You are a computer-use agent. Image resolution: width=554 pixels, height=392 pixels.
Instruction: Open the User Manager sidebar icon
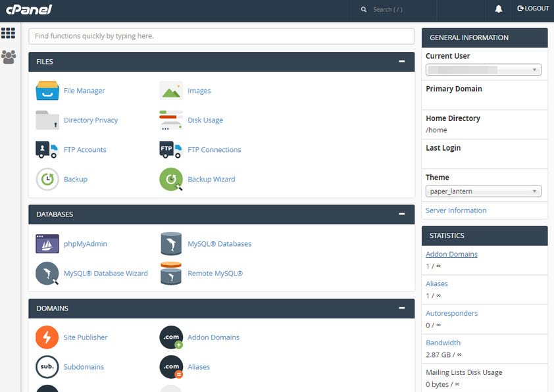pyautogui.click(x=9, y=57)
